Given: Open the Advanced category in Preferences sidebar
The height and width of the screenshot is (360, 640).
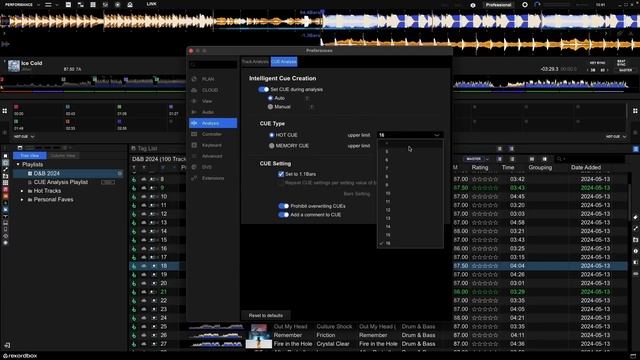Looking at the screenshot, I should click(213, 156).
